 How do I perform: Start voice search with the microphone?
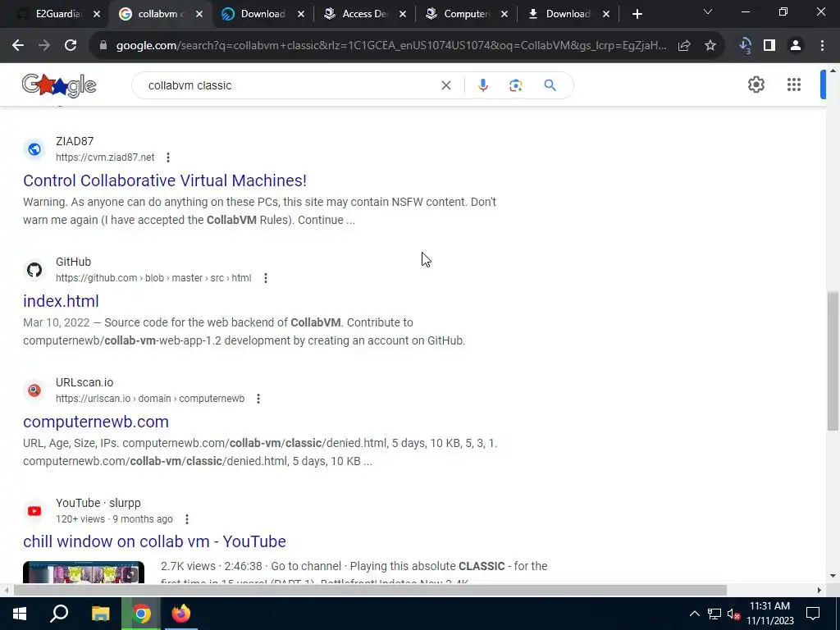pyautogui.click(x=482, y=85)
